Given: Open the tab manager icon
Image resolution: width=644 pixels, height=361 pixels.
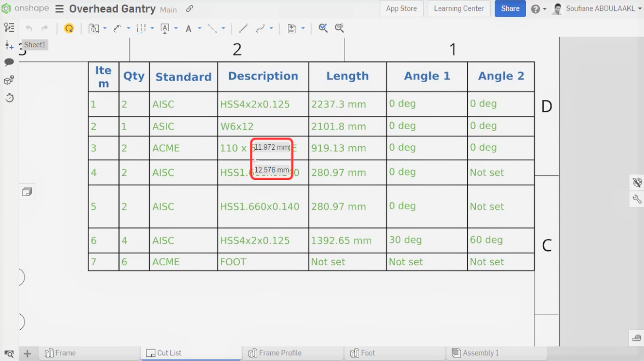Looking at the screenshot, I should [9, 354].
